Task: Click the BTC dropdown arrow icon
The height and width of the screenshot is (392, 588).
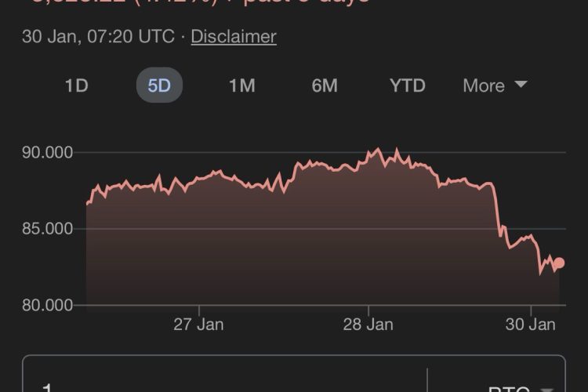Action: point(547,387)
